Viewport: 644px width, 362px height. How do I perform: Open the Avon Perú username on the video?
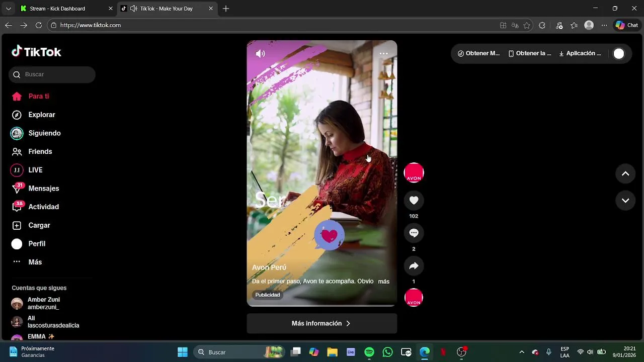point(269,267)
